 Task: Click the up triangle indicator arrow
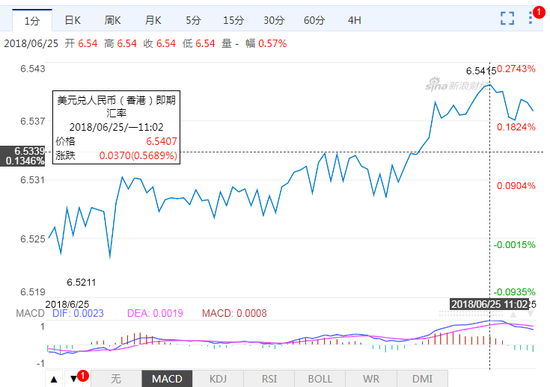pyautogui.click(x=54, y=379)
